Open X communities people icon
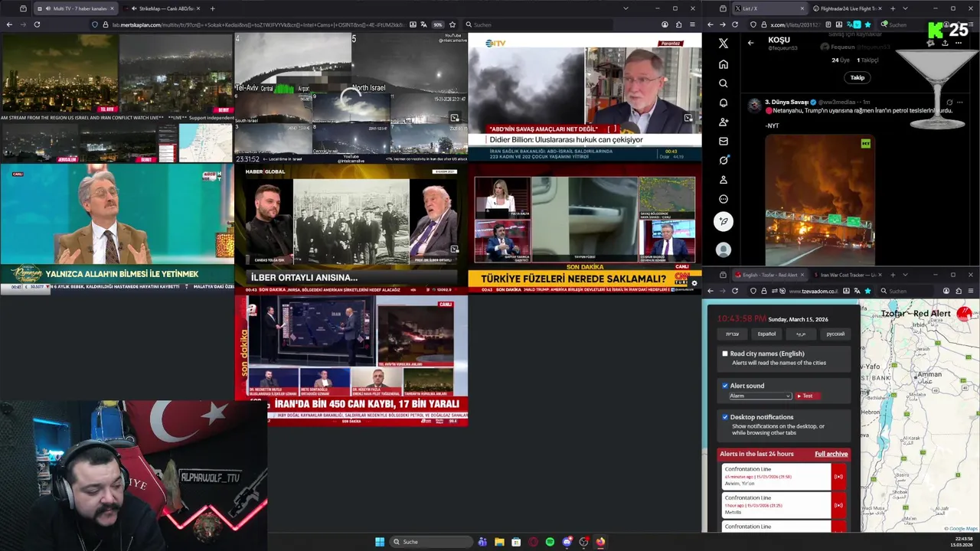Viewport: 980px width, 551px height. point(724,122)
